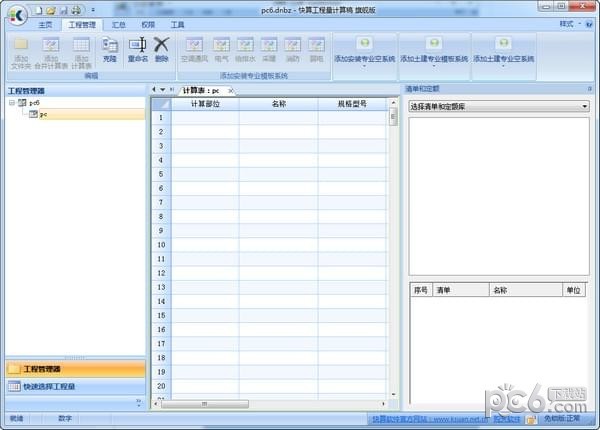600x430 pixels.
Task: Expand navigation pane options chevron
Action: [x=139, y=402]
